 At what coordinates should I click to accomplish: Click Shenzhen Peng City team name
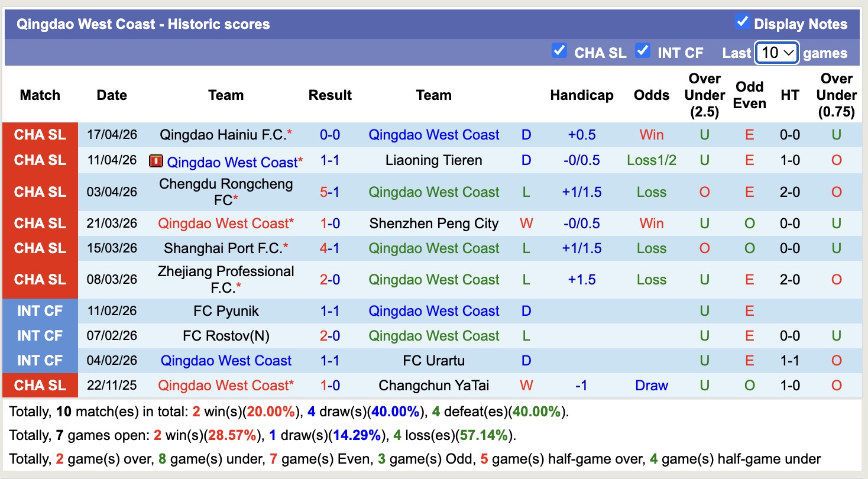click(x=433, y=224)
